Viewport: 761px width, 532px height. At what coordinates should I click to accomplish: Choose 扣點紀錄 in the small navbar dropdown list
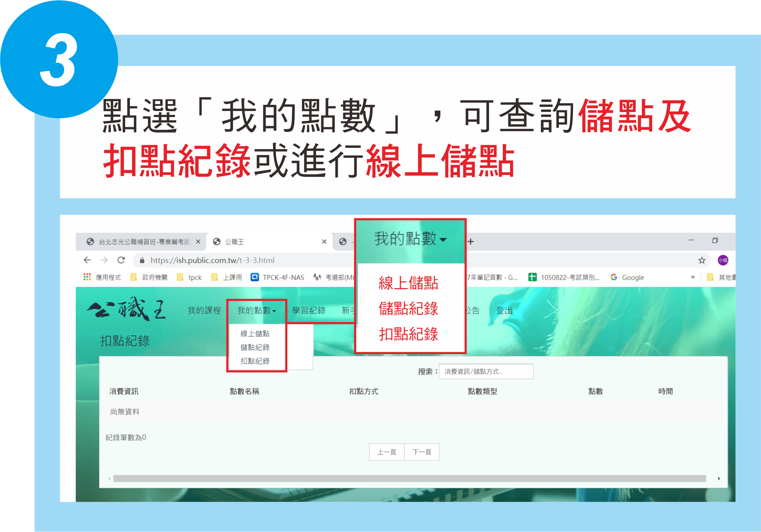(255, 361)
